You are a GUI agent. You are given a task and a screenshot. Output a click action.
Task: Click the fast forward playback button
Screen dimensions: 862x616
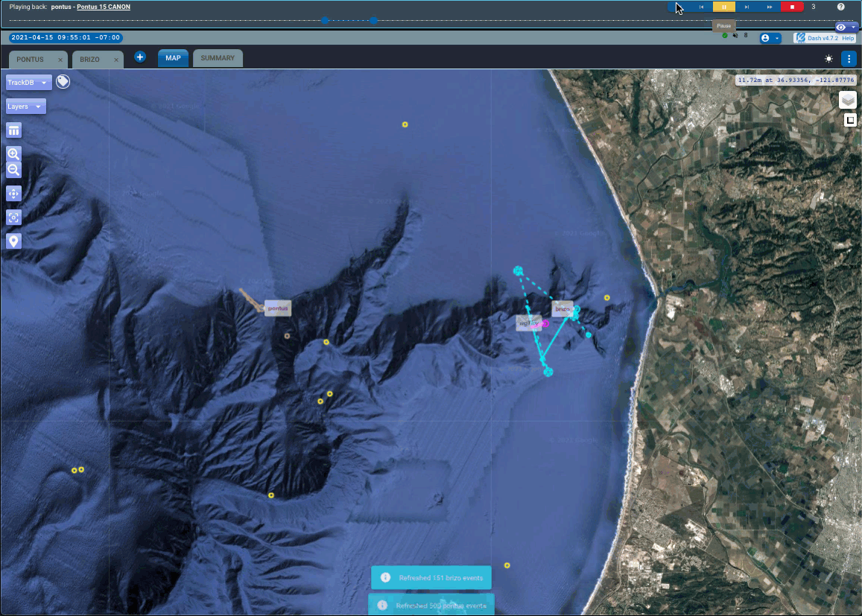[x=770, y=7]
